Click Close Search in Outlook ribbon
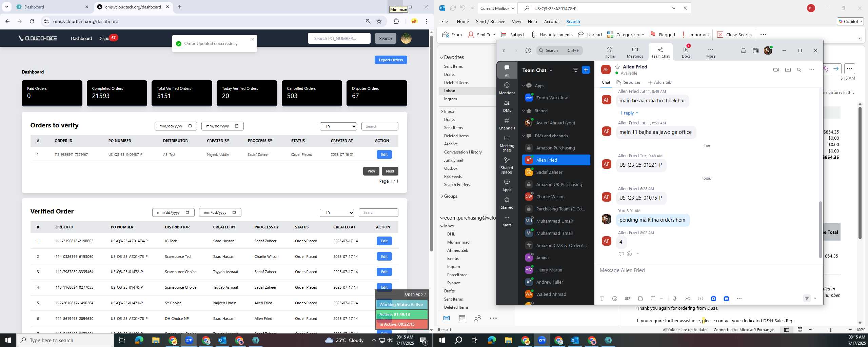 click(734, 35)
